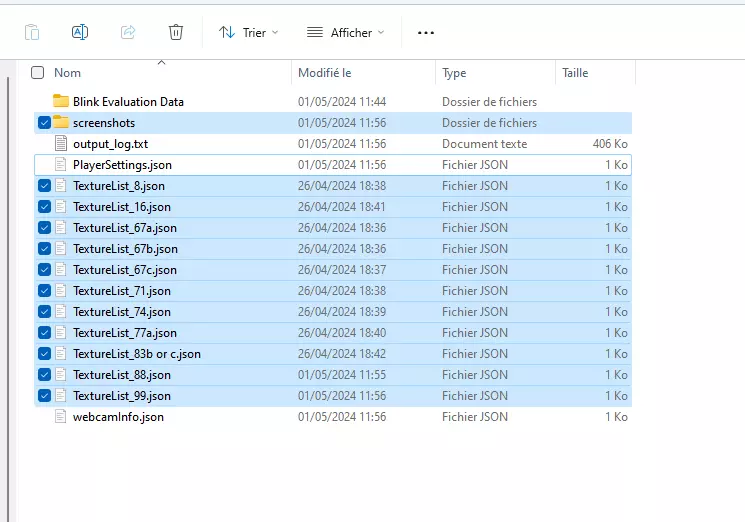
Task: Open the three-dot more options menu
Action: tap(426, 33)
